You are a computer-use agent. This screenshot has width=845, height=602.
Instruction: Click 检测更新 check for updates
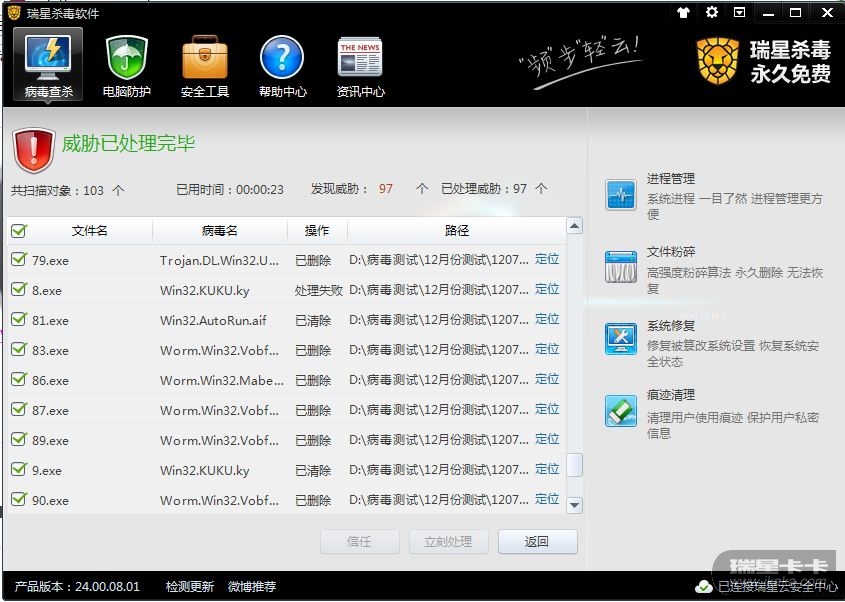tap(190, 586)
